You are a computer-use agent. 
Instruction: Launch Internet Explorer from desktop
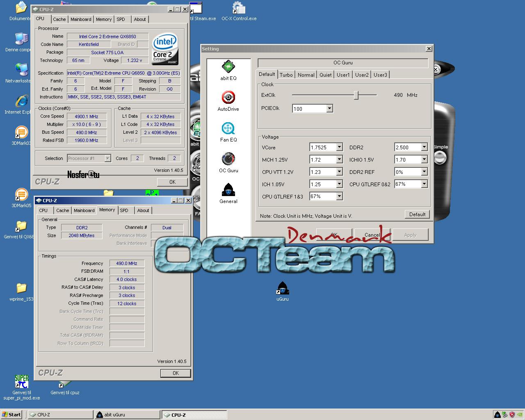[x=21, y=105]
